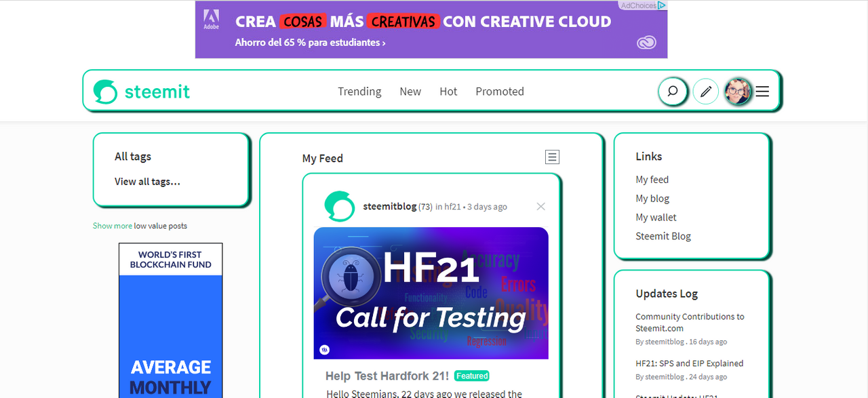The height and width of the screenshot is (398, 868).
Task: Open the search magnifier icon
Action: pyautogui.click(x=673, y=91)
